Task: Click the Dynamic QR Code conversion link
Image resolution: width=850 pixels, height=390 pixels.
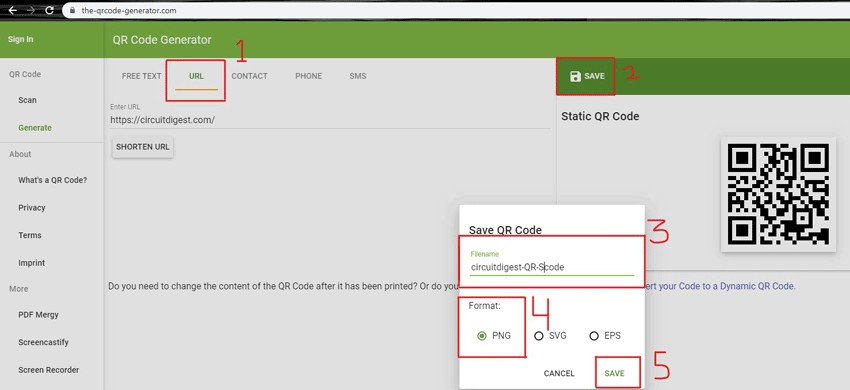Action: coord(720,286)
